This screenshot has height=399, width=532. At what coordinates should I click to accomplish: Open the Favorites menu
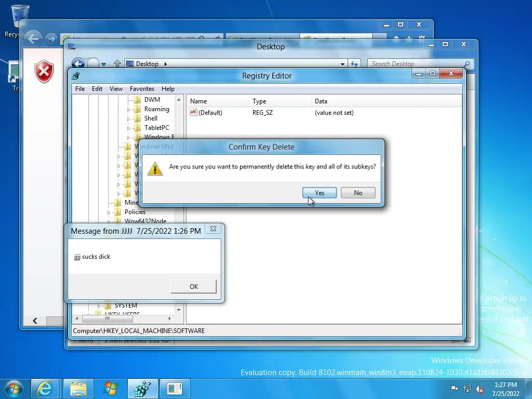coord(142,88)
